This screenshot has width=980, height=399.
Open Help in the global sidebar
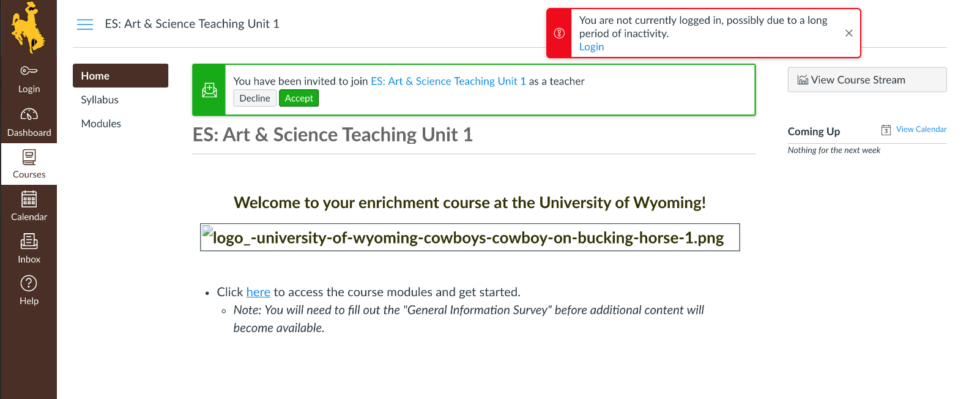[x=29, y=290]
